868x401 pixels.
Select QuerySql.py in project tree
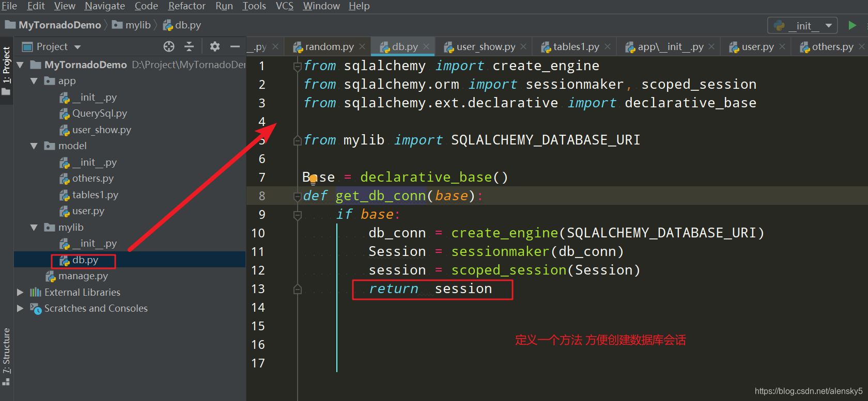pyautogui.click(x=93, y=114)
